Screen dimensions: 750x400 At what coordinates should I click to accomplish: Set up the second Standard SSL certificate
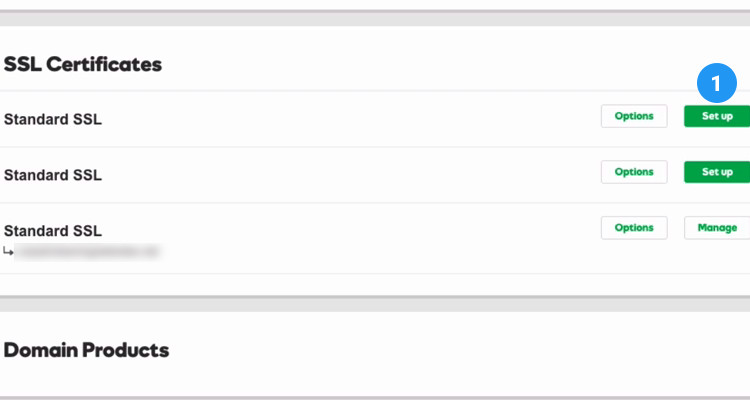(716, 172)
